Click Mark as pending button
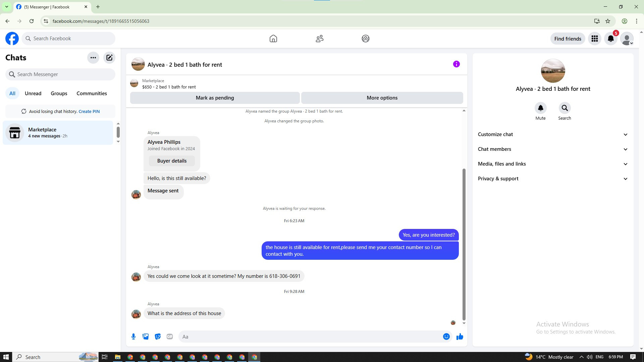Image resolution: width=644 pixels, height=362 pixels. pos(215,98)
